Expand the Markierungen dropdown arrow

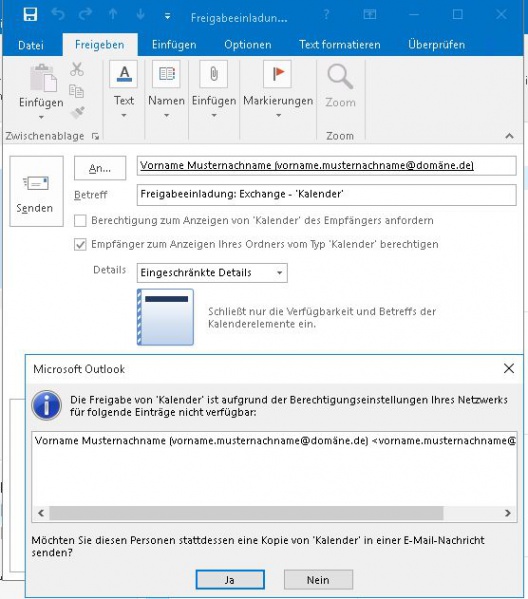click(x=279, y=115)
